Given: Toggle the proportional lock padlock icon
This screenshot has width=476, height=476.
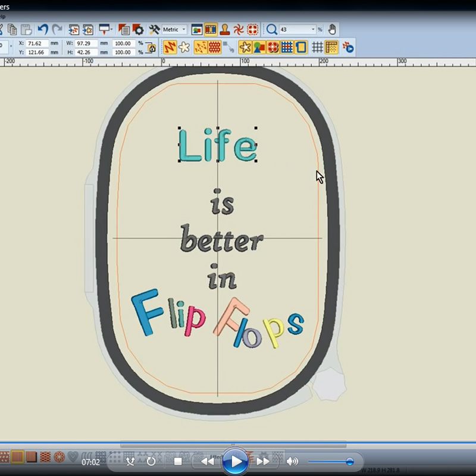Looking at the screenshot, I should [x=151, y=48].
